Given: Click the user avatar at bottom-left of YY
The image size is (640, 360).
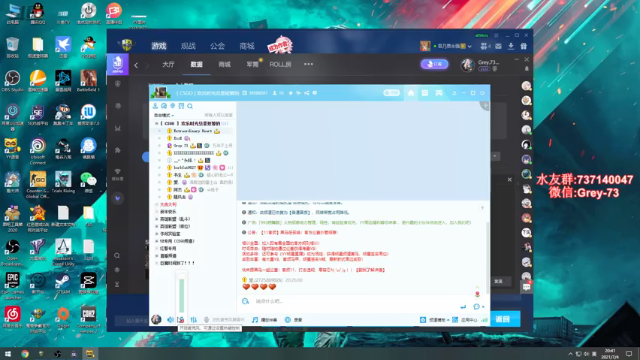Looking at the screenshot, I should (156, 320).
